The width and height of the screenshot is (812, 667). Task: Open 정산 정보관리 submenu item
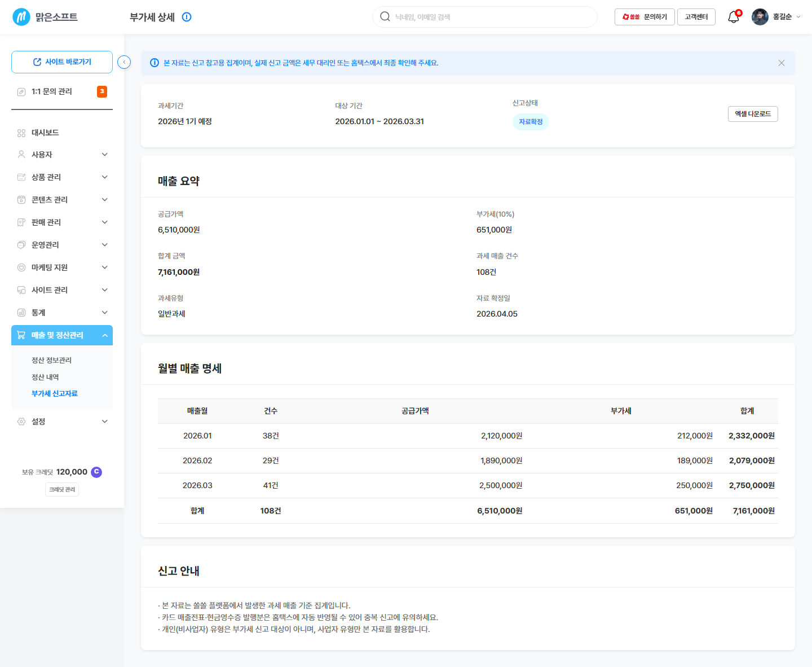pos(51,360)
